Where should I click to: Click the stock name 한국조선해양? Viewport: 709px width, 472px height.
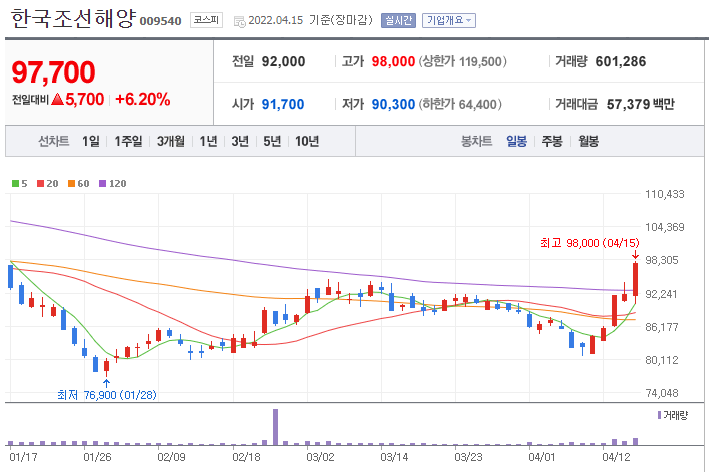pos(73,19)
